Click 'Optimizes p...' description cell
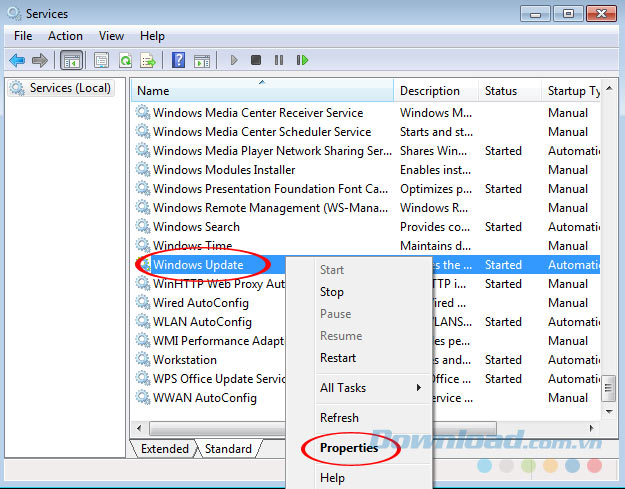Image resolution: width=625 pixels, height=489 pixels. 436,189
